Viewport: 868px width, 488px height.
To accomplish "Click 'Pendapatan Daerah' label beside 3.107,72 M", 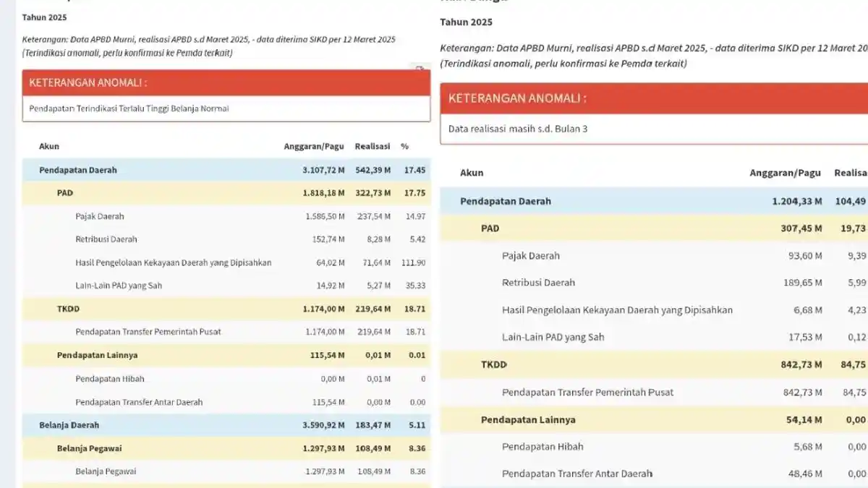I will pyautogui.click(x=78, y=170).
